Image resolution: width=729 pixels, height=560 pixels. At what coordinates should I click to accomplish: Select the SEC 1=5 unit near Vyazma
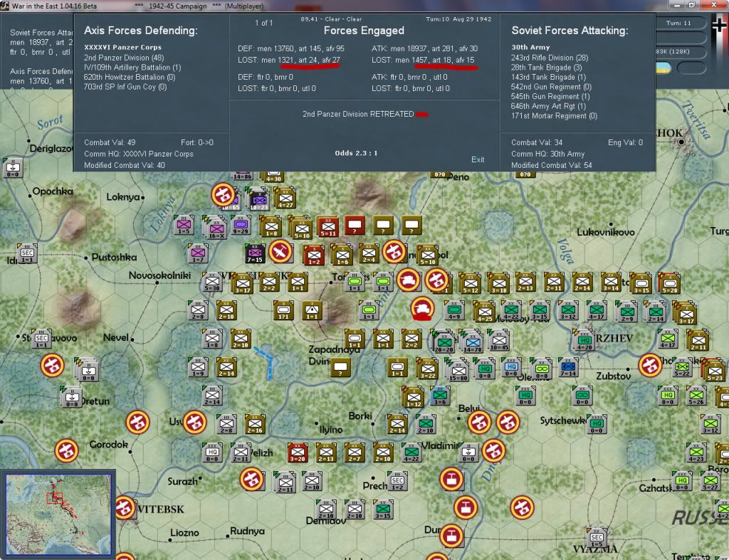click(x=597, y=538)
